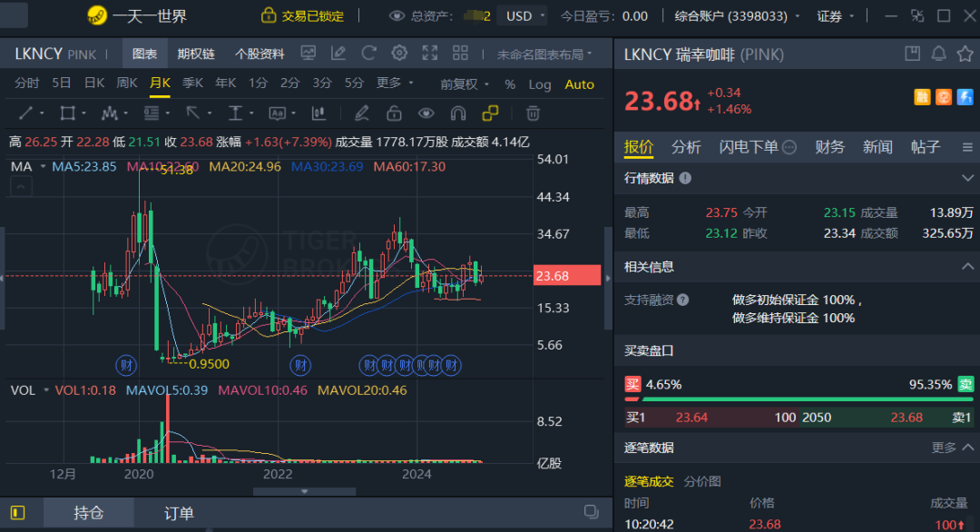Open the 综合账户 account dropdown

(x=737, y=16)
